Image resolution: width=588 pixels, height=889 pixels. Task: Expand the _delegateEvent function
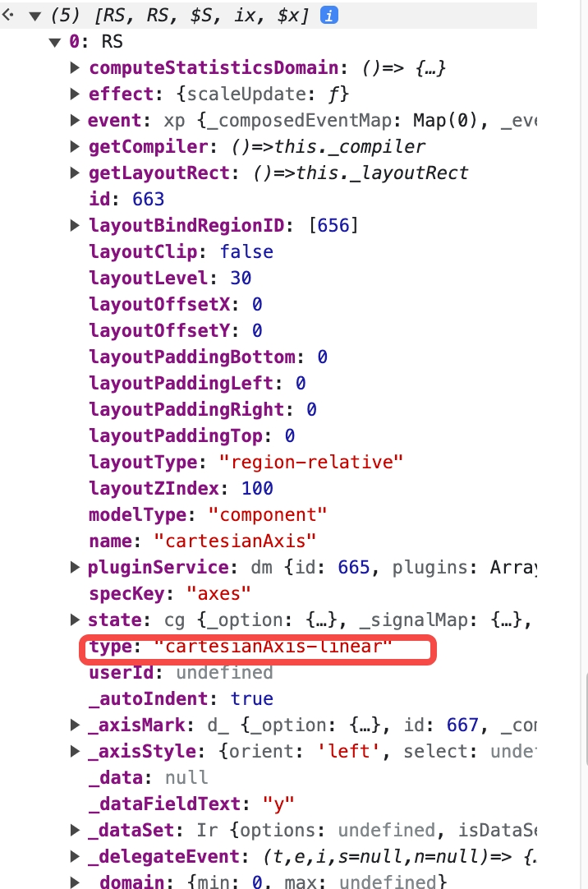click(x=75, y=856)
